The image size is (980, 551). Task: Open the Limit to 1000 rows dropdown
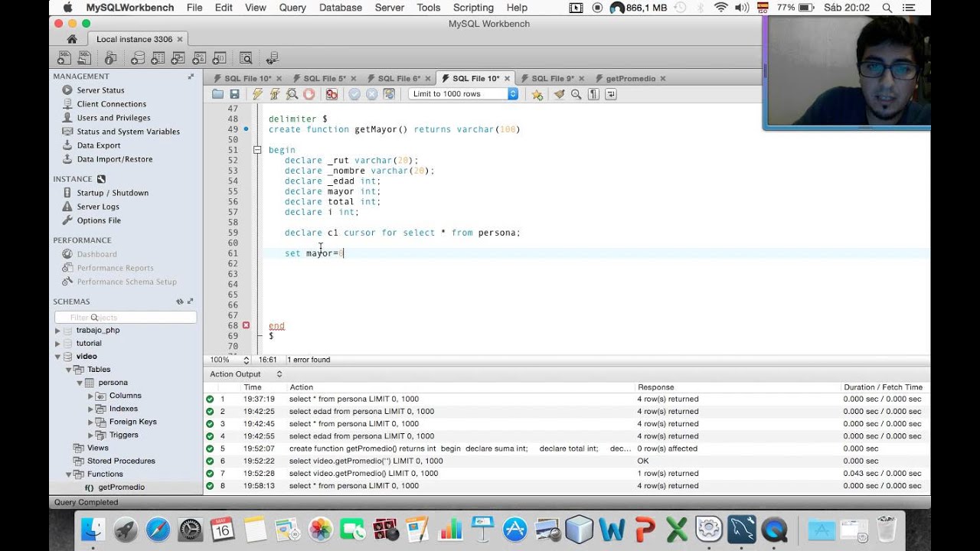[462, 94]
